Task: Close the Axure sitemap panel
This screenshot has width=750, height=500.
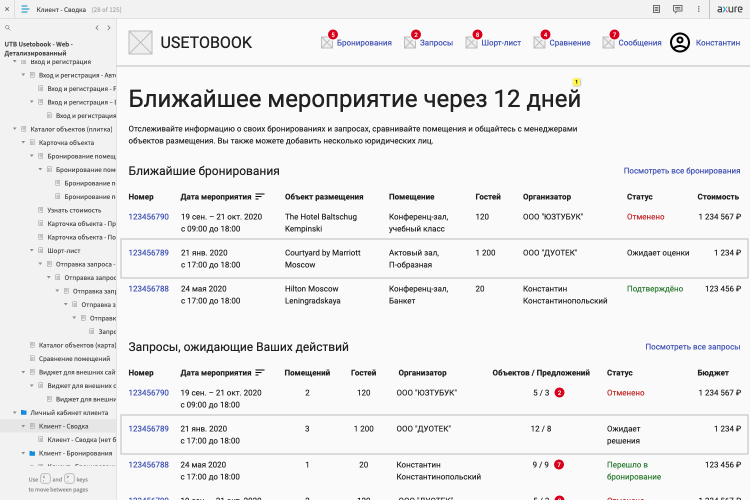Action: [x=7, y=9]
